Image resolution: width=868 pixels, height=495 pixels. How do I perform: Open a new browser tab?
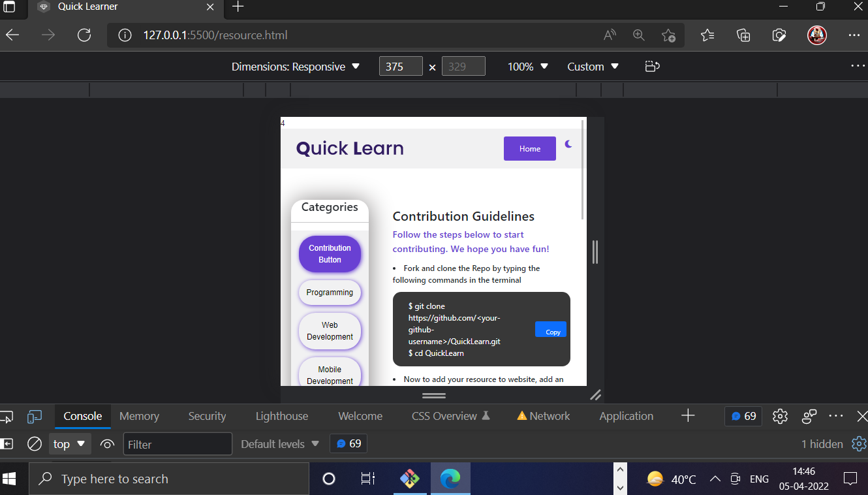(x=238, y=7)
